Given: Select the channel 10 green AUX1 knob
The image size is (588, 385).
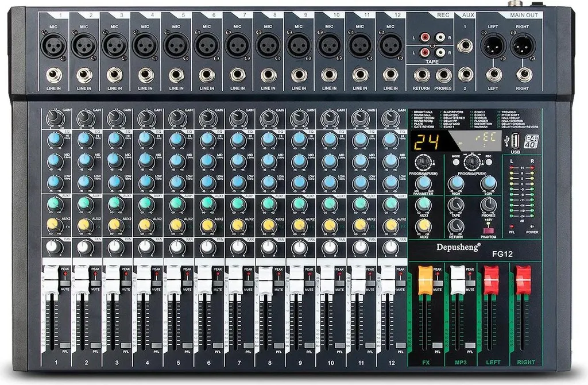Looking at the screenshot, I should [330, 204].
